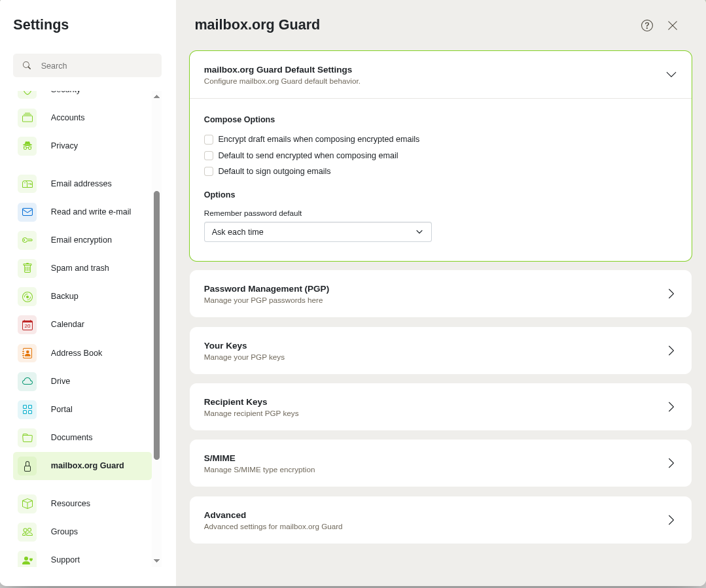706x588 pixels.
Task: Tick default to sign outgoing emails
Action: [x=209, y=171]
